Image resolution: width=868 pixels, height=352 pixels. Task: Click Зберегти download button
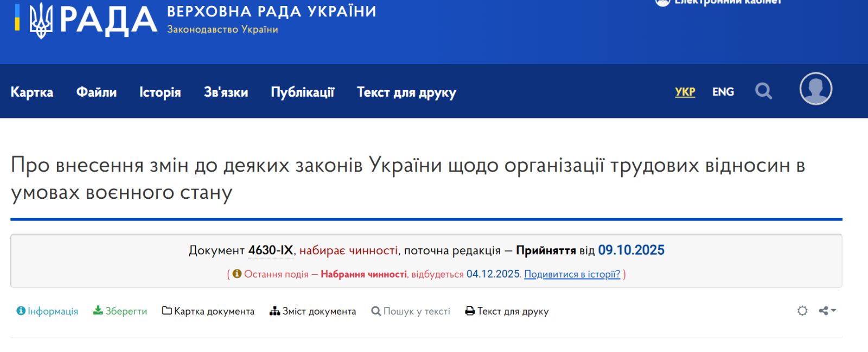point(120,311)
